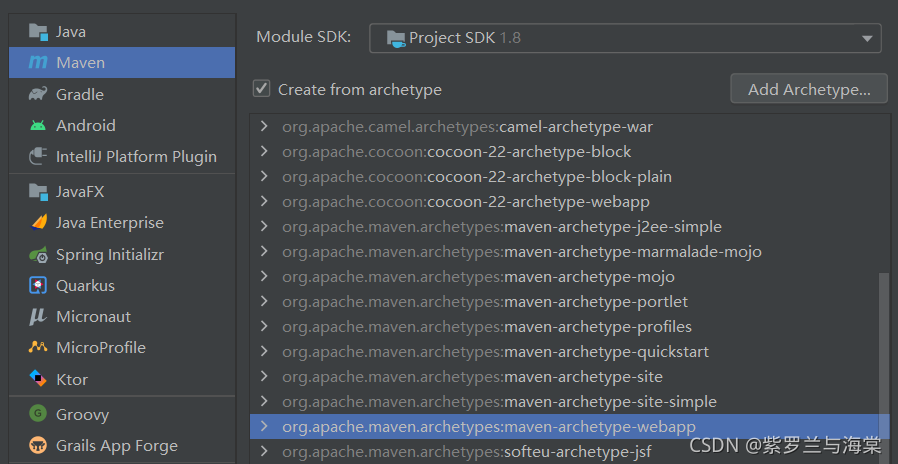Expand maven-archetype-j2ee-simple entry
Viewport: 898px width, 464px height.
(x=264, y=226)
